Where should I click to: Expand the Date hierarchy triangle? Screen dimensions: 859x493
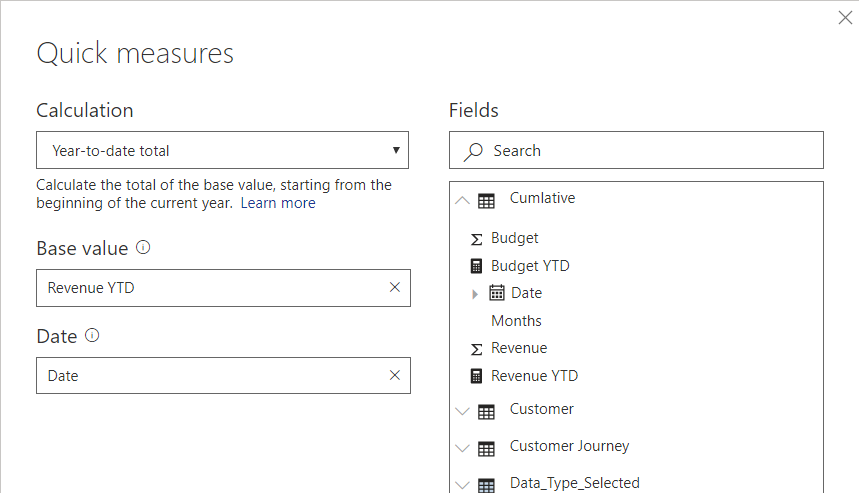pyautogui.click(x=475, y=294)
